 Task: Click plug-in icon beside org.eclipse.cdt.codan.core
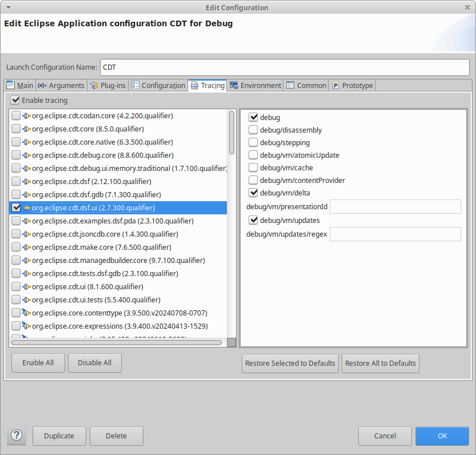(26, 115)
